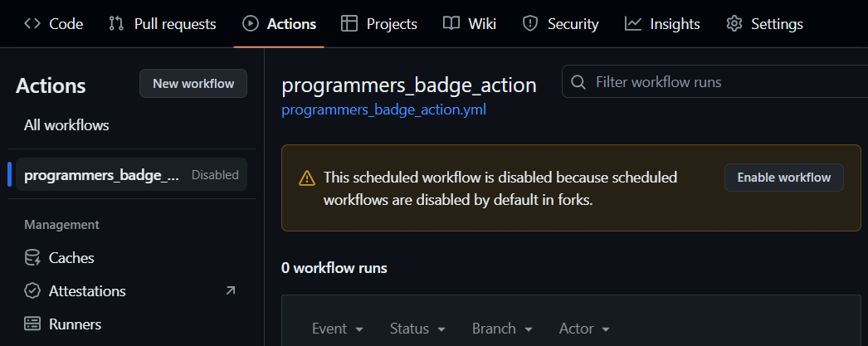The image size is (868, 346).
Task: Click the New workflow button
Action: coord(193,84)
